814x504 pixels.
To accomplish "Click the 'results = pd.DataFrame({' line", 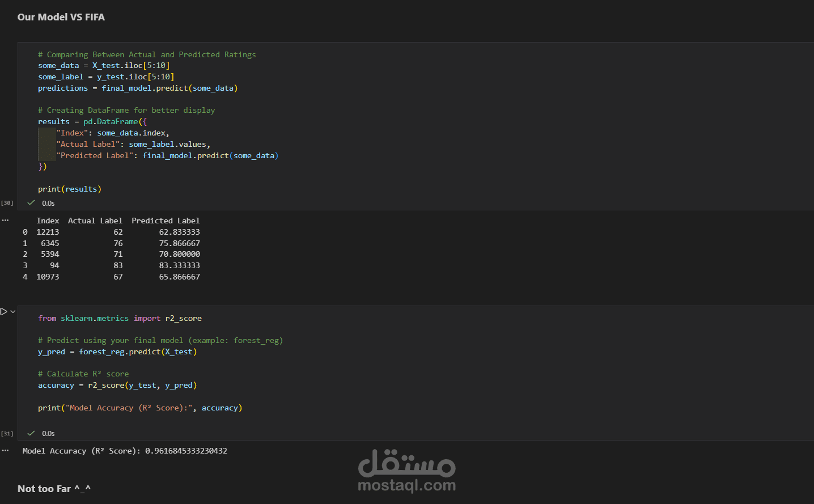I will pos(92,122).
